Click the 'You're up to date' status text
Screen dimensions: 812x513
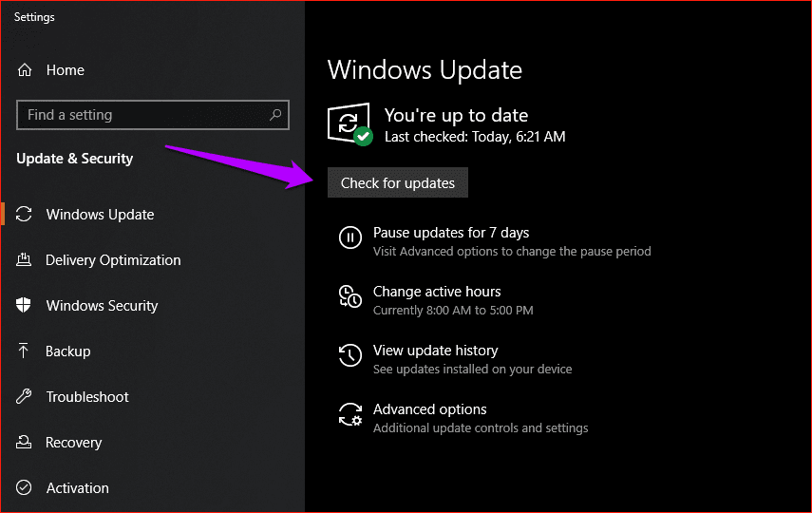coord(456,115)
